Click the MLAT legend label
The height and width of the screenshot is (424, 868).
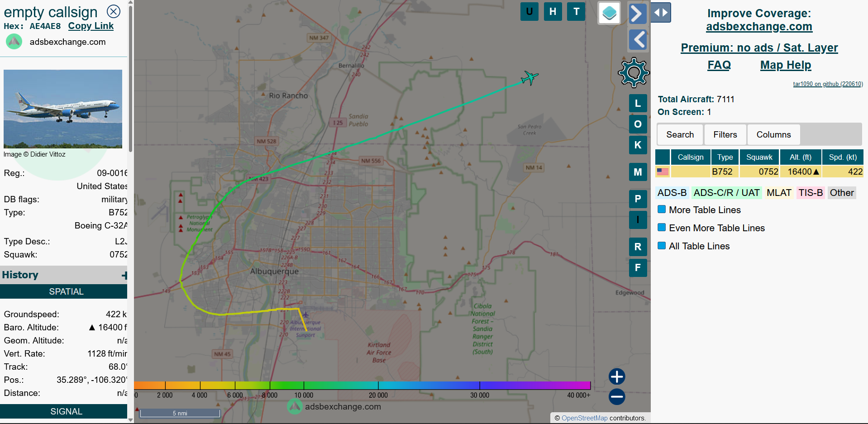(779, 193)
